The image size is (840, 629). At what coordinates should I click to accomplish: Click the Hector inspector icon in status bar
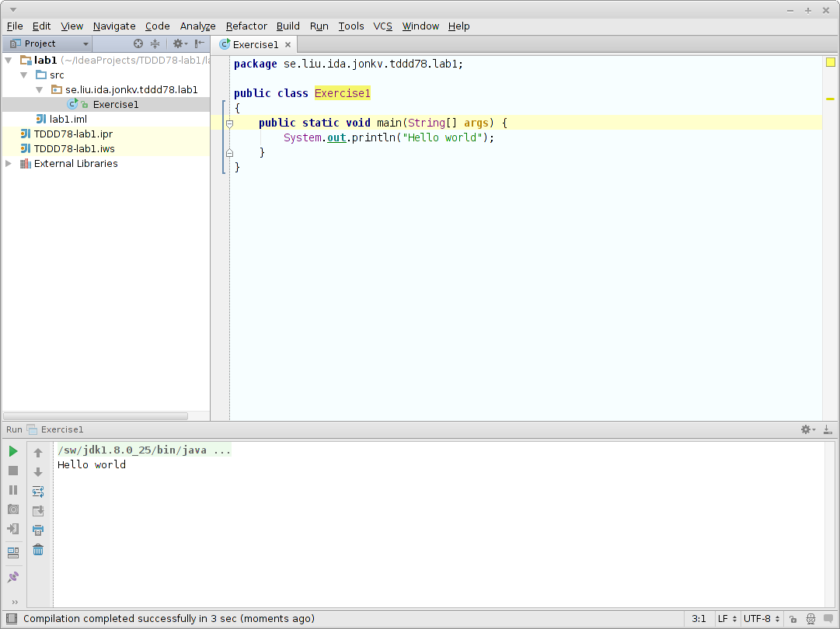[x=810, y=619]
